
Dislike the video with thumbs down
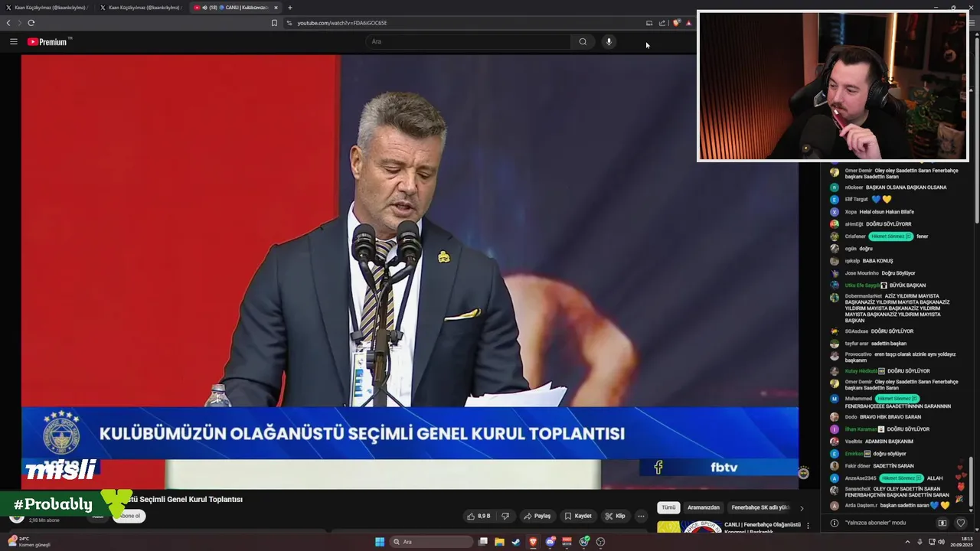pyautogui.click(x=505, y=516)
